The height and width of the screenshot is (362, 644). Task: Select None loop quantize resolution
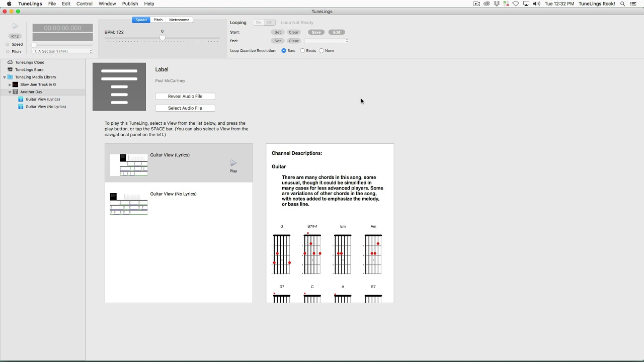click(x=321, y=51)
